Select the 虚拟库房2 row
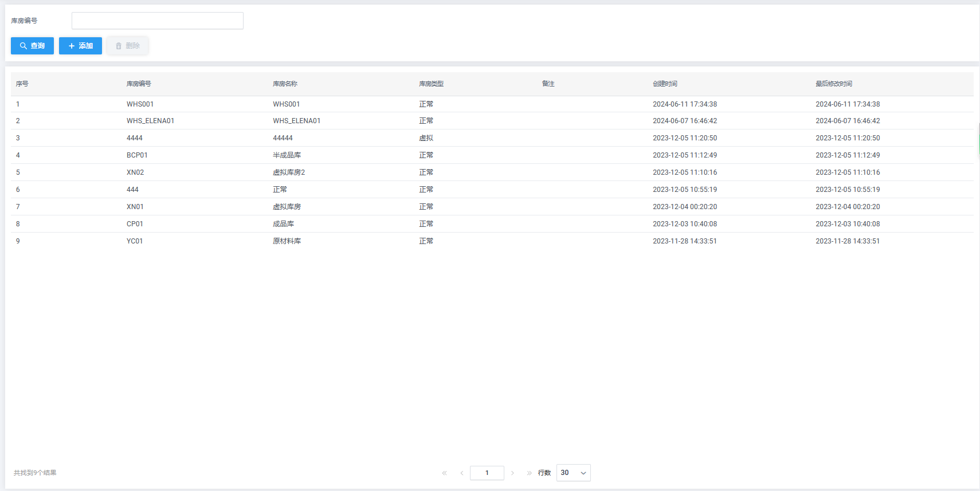 [289, 172]
